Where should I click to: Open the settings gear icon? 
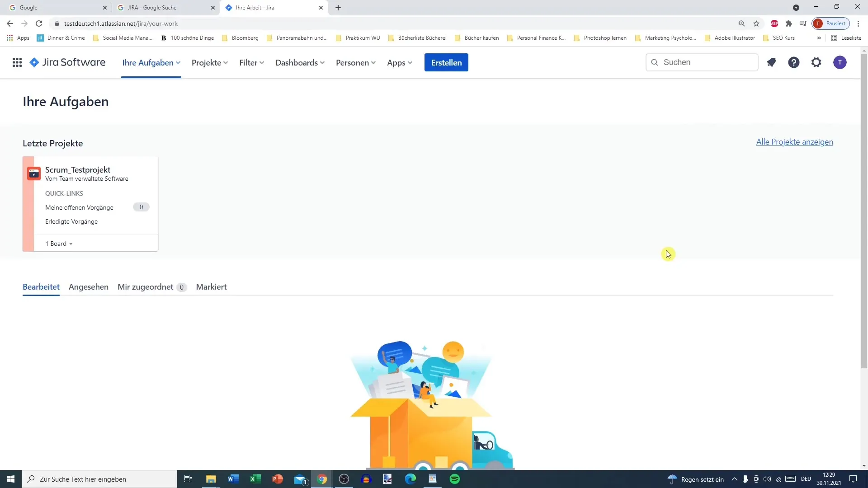click(x=817, y=62)
